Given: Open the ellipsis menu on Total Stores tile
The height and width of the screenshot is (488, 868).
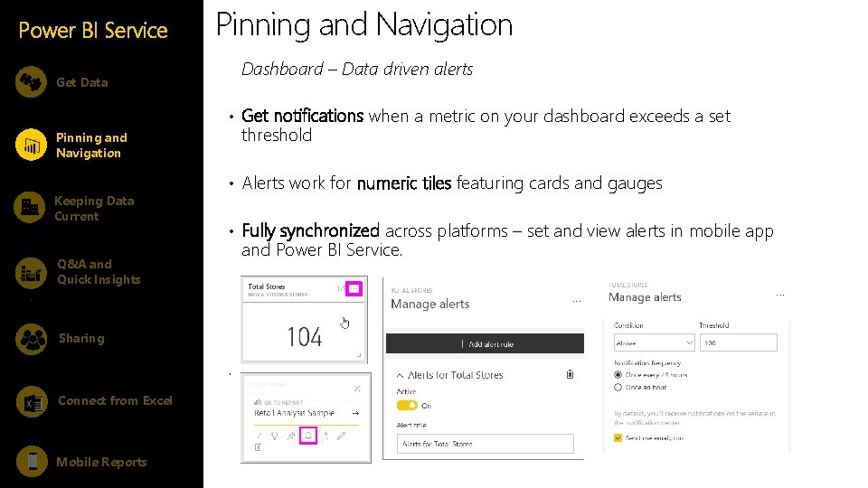Looking at the screenshot, I should pos(354,289).
